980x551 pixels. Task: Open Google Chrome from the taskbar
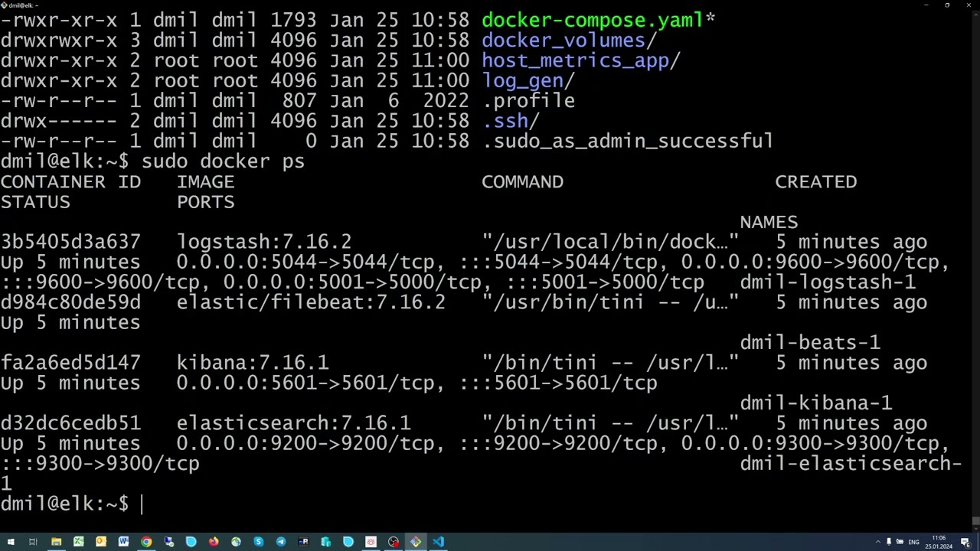(146, 542)
